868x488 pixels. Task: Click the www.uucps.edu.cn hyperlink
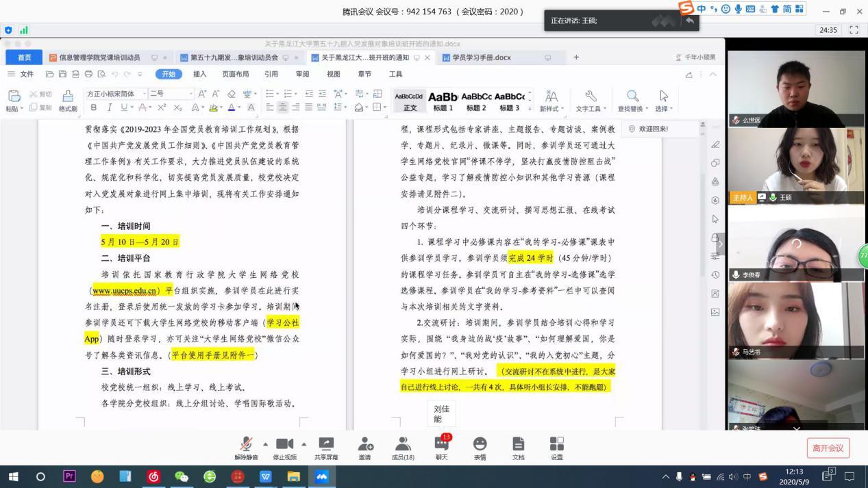point(124,291)
